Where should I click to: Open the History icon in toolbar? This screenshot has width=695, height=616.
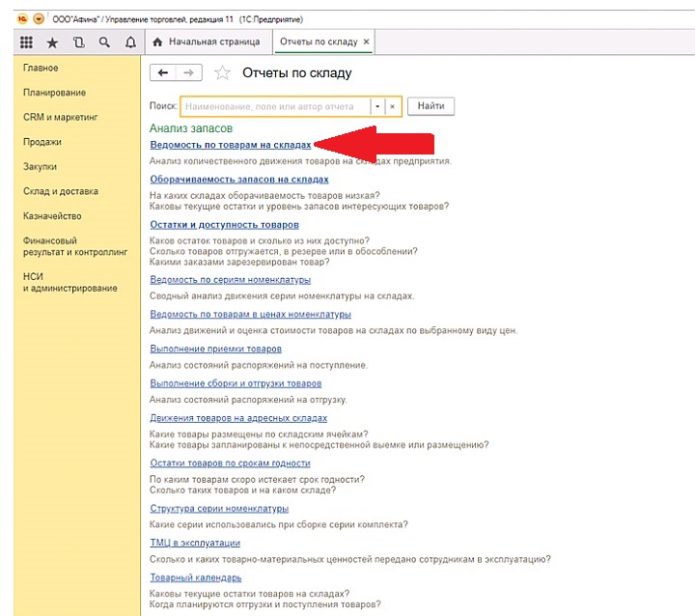(x=78, y=42)
